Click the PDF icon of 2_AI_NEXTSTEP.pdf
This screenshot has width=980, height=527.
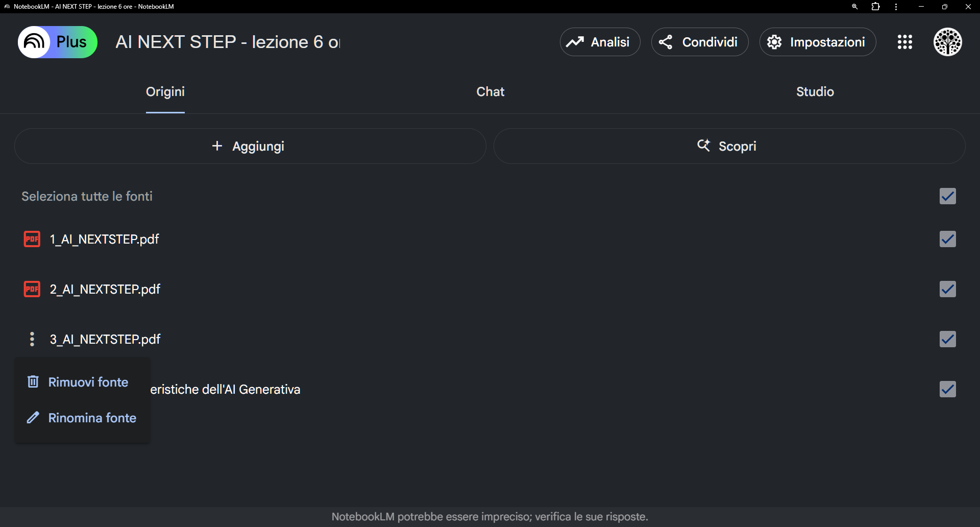point(32,289)
